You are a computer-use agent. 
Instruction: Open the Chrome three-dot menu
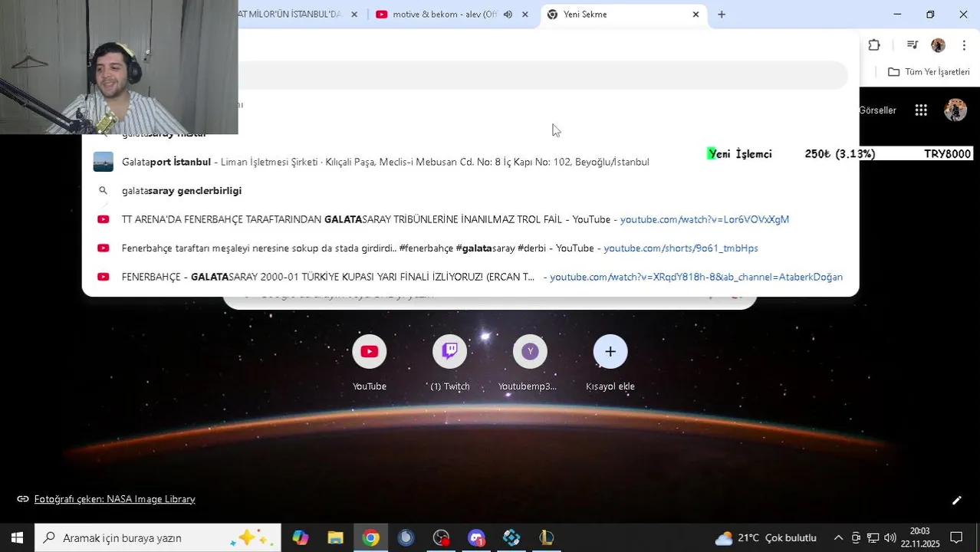964,45
